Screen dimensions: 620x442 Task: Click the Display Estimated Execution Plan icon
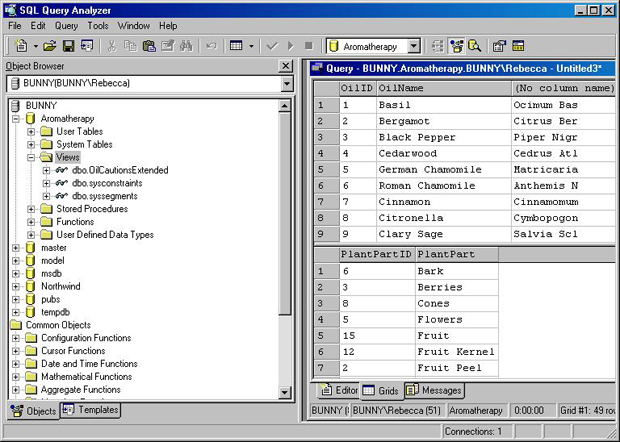pos(437,46)
